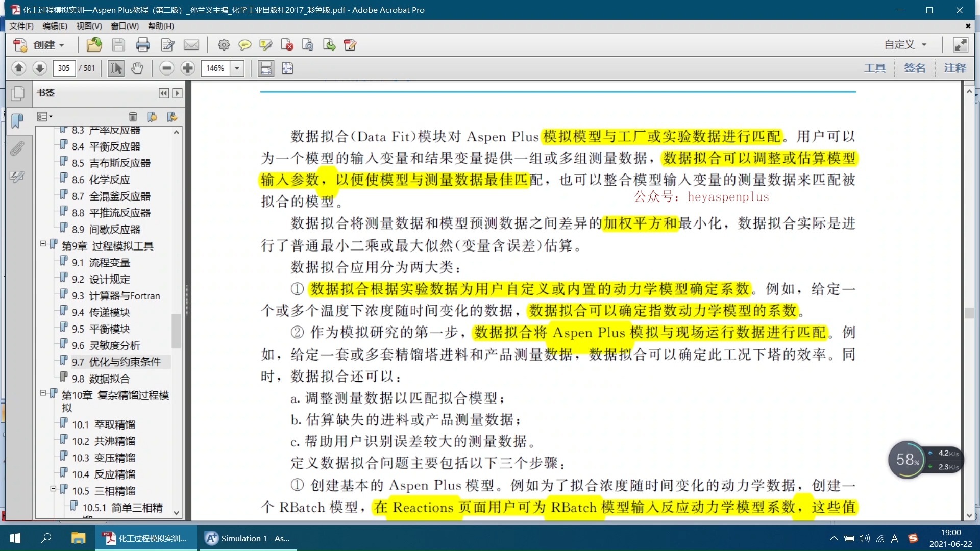
Task: Open the Windows Start menu
Action: tap(15, 538)
